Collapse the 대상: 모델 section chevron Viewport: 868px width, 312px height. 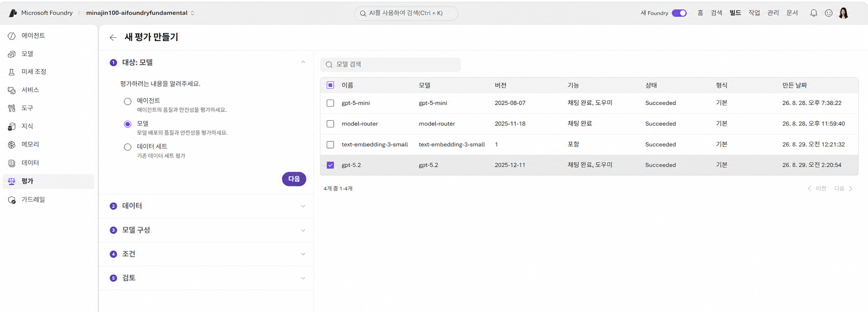pyautogui.click(x=303, y=62)
